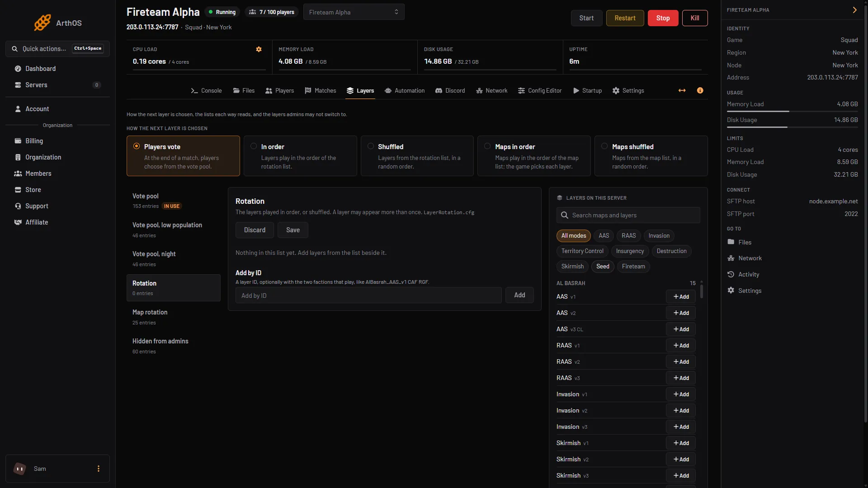The image size is (868, 488).
Task: Focus the Search maps and layers field
Action: coord(628,215)
